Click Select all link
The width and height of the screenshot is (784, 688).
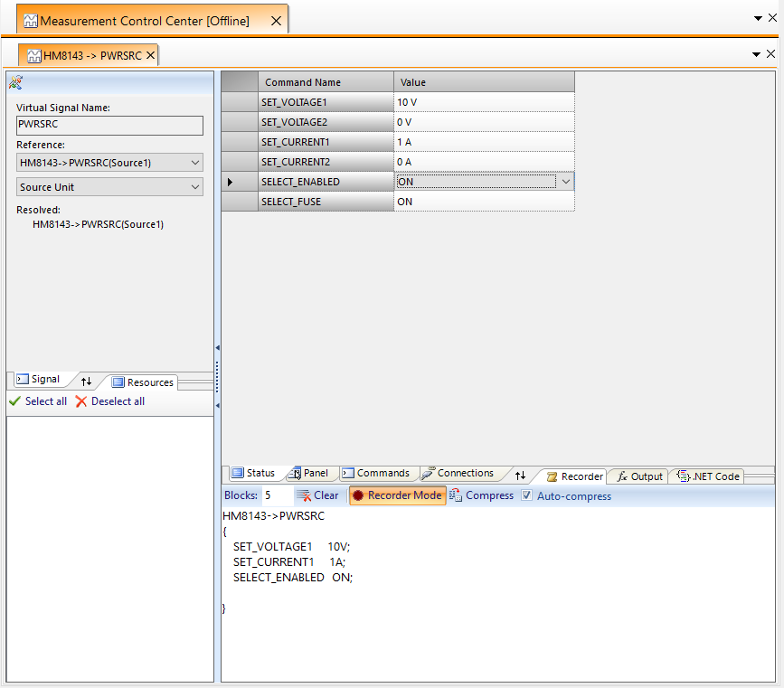pos(39,401)
